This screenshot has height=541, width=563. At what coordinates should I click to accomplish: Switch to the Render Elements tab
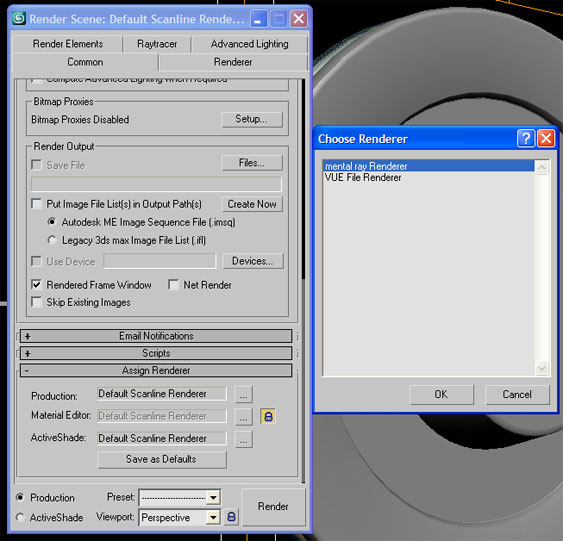pyautogui.click(x=68, y=44)
